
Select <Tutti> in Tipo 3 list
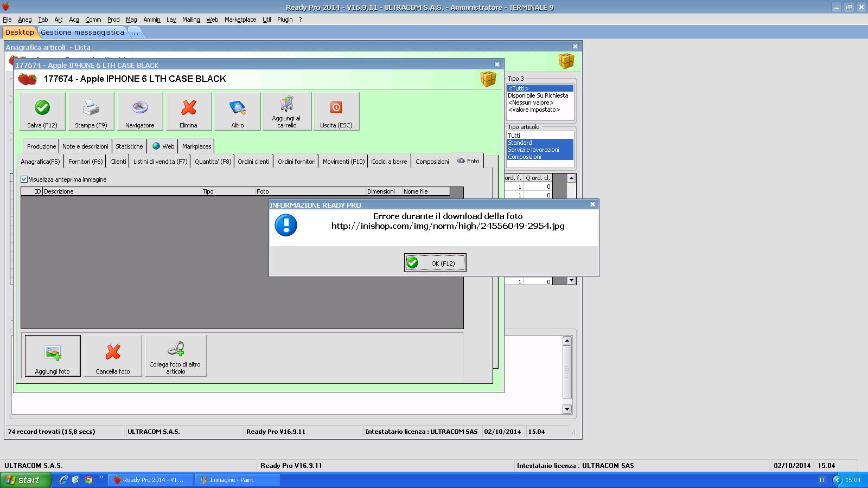(x=540, y=88)
